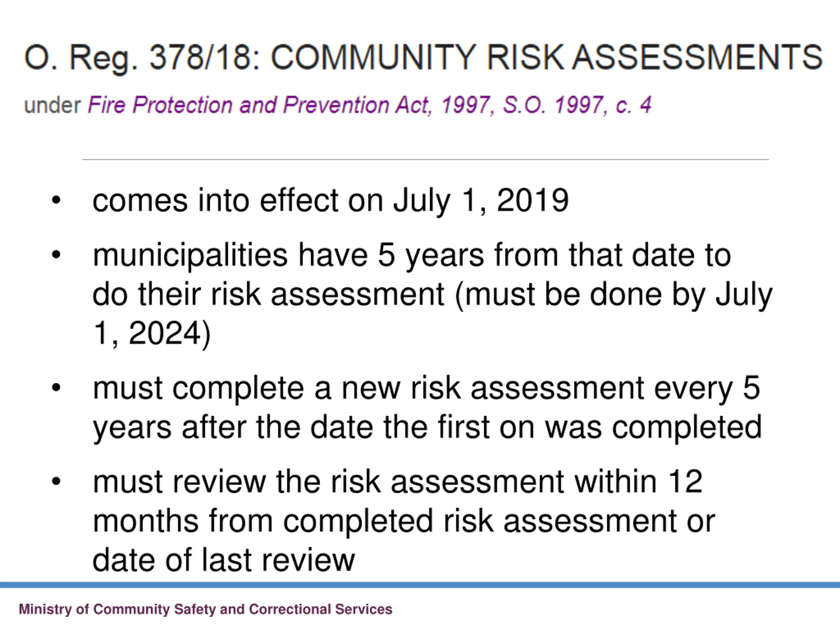Click "COMMUNITY RISK ASSESSMENTS" in the title
The width and height of the screenshot is (840, 630).
click(546, 57)
